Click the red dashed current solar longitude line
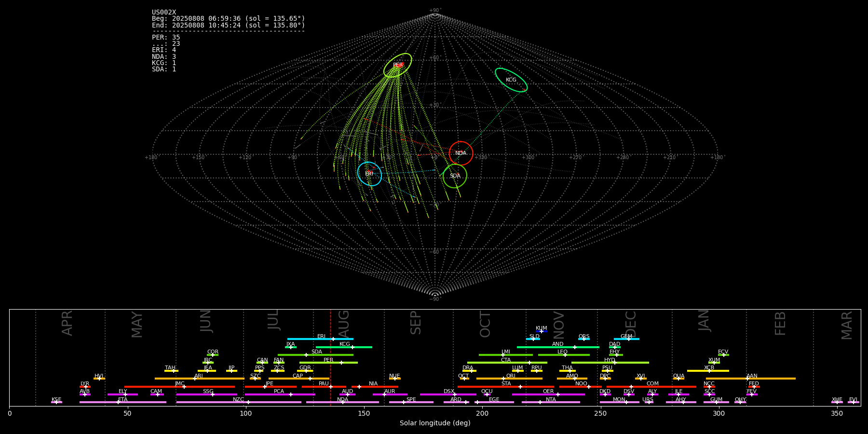The width and height of the screenshot is (868, 434). [x=331, y=357]
